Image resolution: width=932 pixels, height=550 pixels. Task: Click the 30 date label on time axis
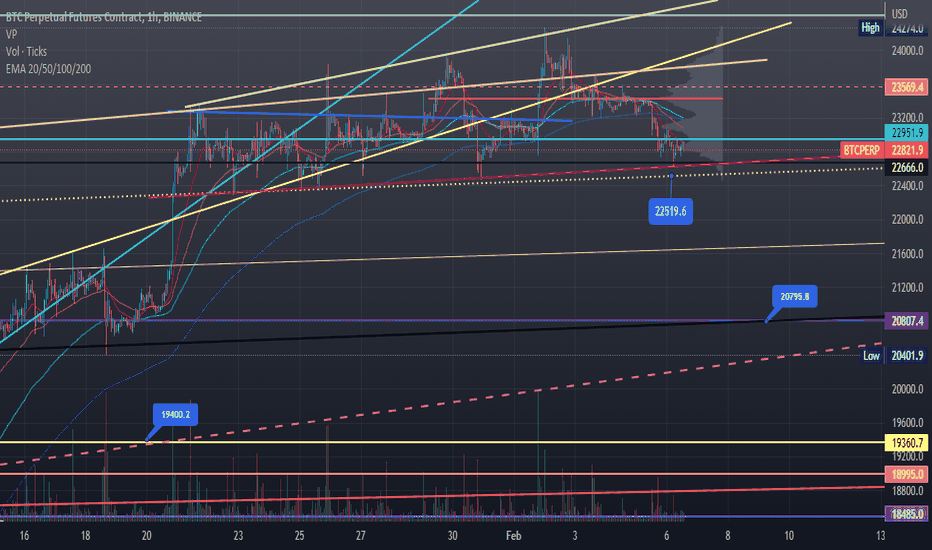click(x=452, y=536)
